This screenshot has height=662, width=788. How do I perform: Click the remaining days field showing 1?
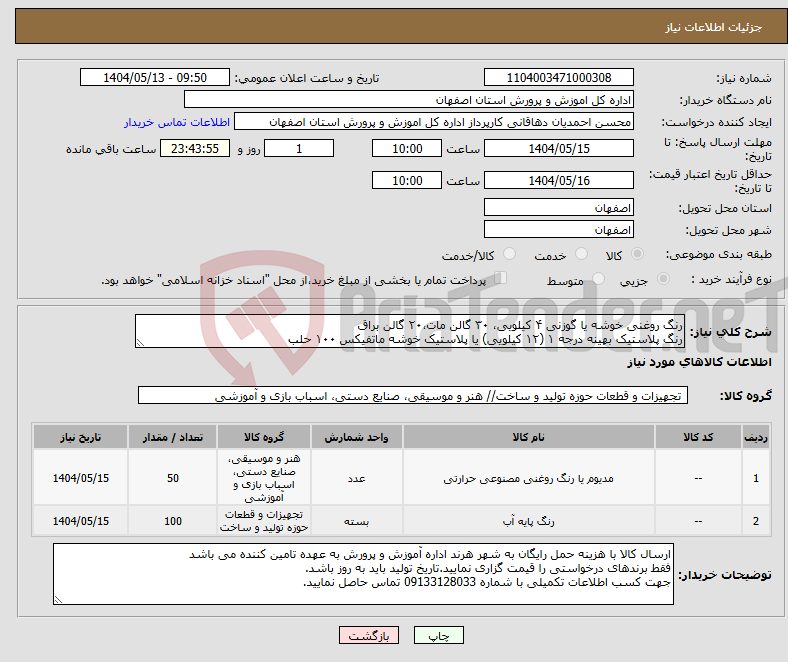point(299,149)
